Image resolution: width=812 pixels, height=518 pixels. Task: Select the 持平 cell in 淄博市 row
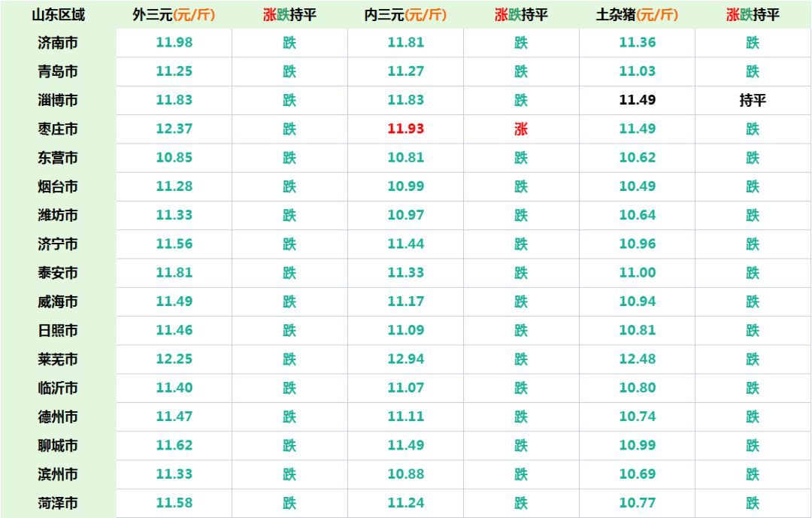coord(752,101)
